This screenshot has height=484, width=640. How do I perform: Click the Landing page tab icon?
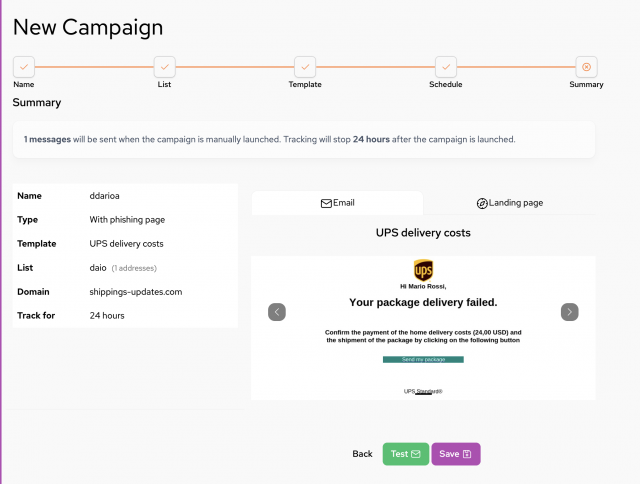coord(482,203)
